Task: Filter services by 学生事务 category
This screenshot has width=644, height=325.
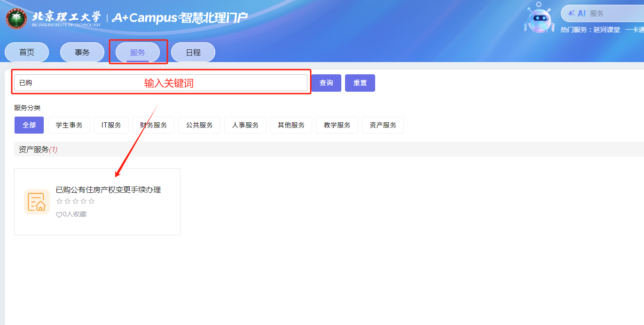Action: (69, 125)
